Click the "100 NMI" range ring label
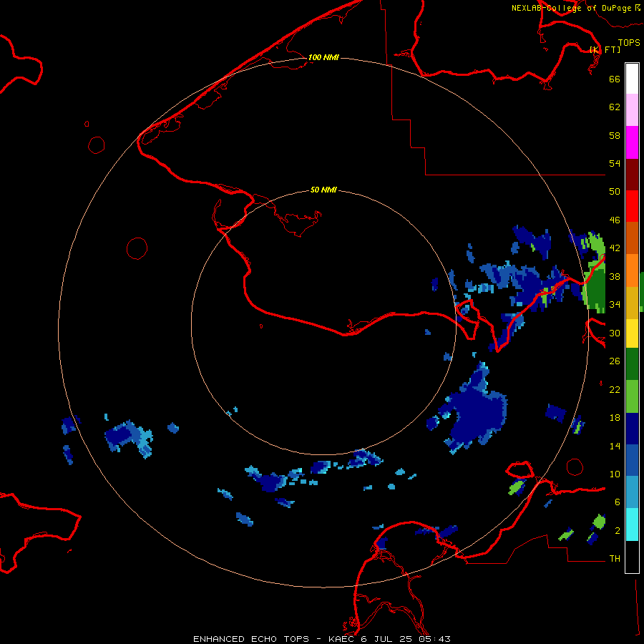Viewport: 644px width, 644px height. pyautogui.click(x=323, y=57)
